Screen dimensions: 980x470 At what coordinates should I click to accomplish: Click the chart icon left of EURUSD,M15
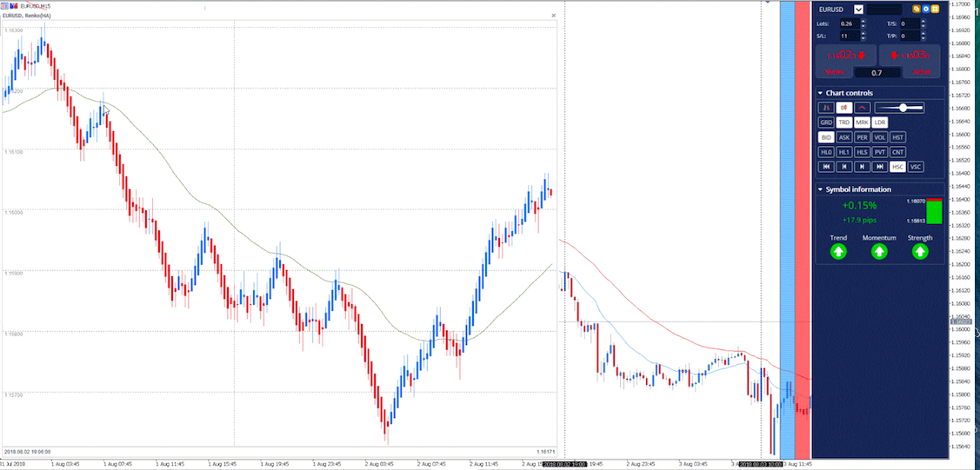[5, 5]
